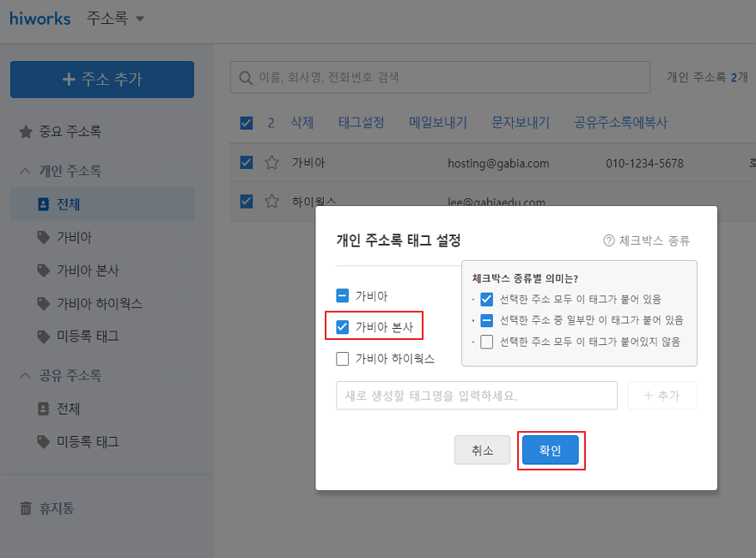Check the 가비아 하이웍스 tag checkbox

pyautogui.click(x=343, y=359)
